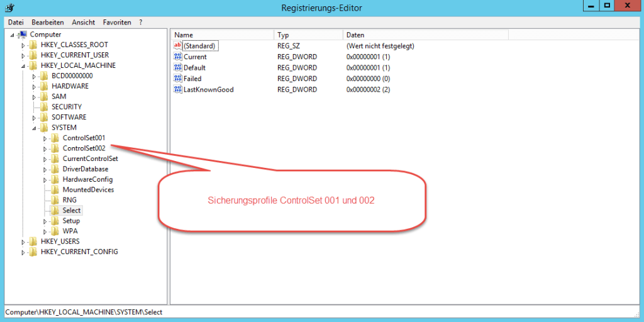Screen dimensions: 644x322
Task: Click the folder icon of ControlSet001
Action: click(x=55, y=138)
